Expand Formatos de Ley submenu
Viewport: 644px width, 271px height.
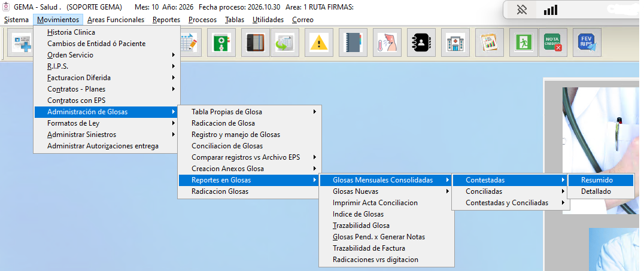(107, 123)
